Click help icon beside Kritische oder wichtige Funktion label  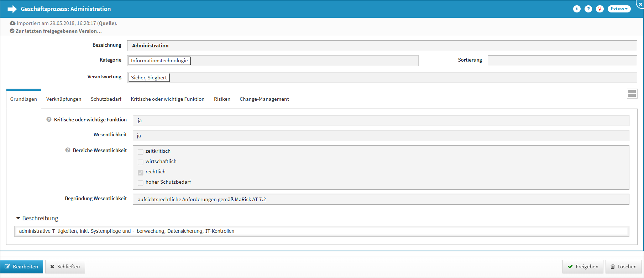pos(49,120)
